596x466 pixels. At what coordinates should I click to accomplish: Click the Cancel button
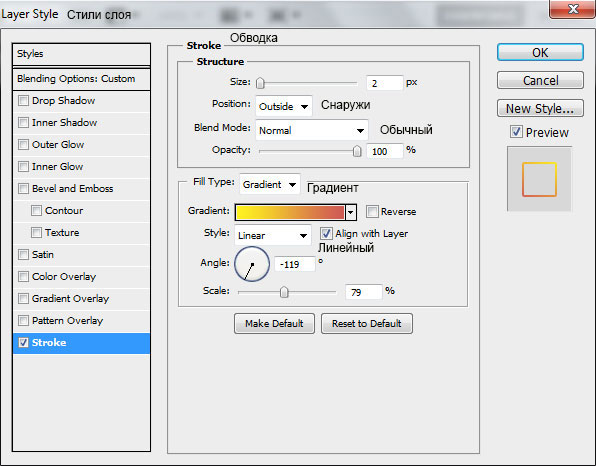[x=540, y=81]
